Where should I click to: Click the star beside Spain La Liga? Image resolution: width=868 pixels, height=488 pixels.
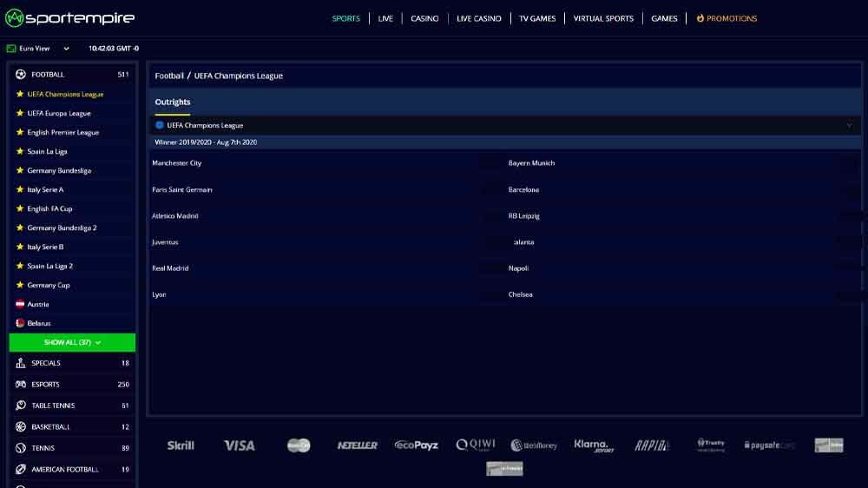(x=20, y=151)
